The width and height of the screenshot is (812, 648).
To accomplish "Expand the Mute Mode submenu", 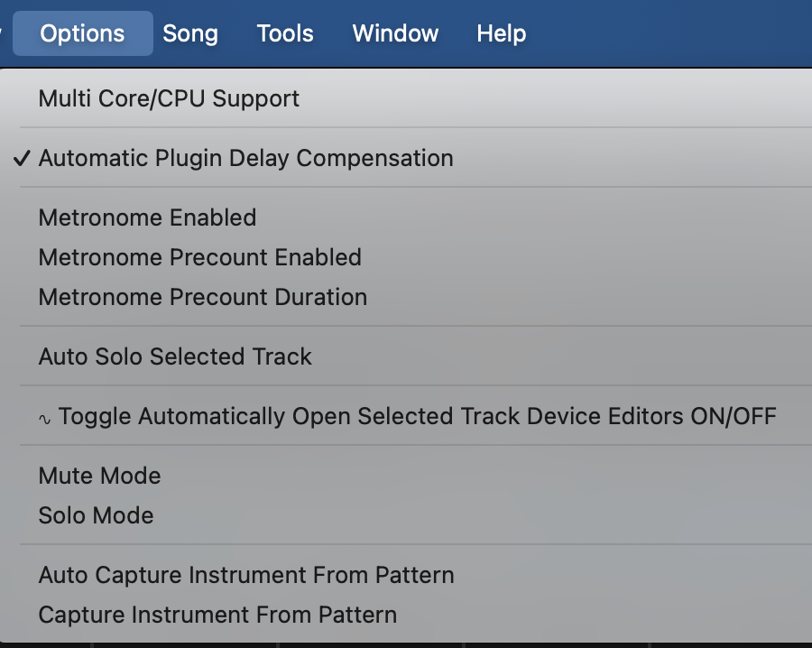I will coord(99,476).
